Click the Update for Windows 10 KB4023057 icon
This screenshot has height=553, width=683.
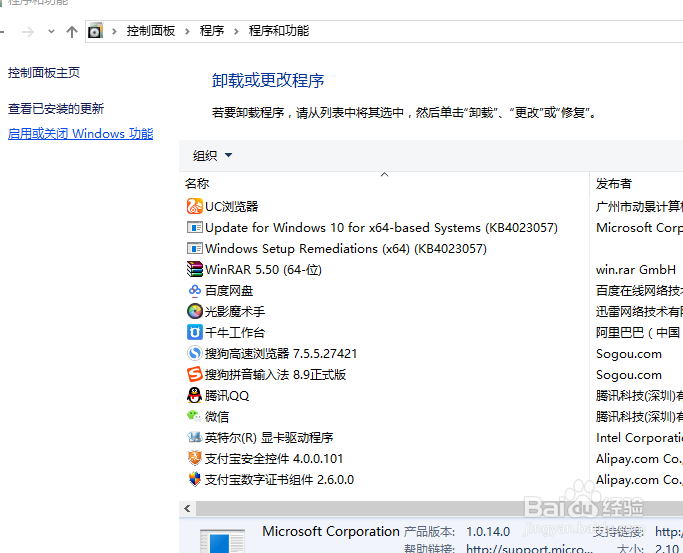point(195,227)
